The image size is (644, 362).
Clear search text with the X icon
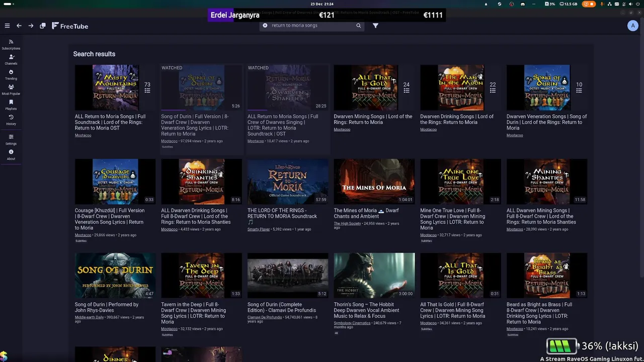(x=265, y=25)
